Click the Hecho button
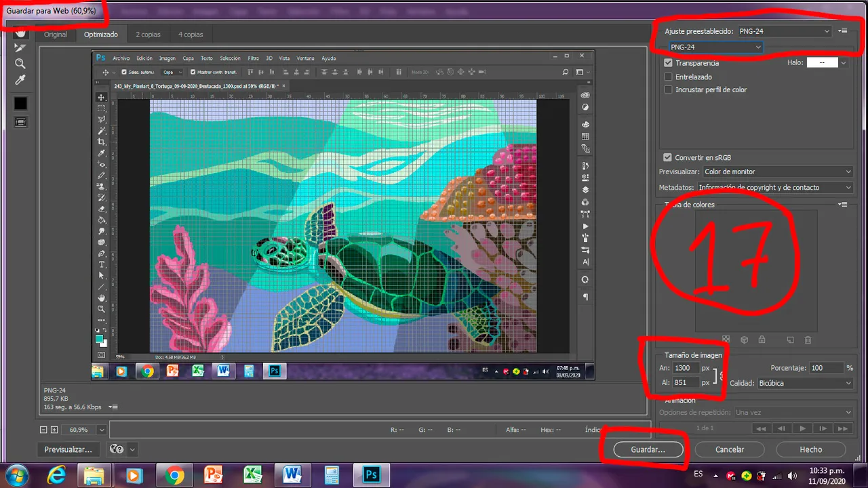This screenshot has height=488, width=868. click(x=810, y=449)
